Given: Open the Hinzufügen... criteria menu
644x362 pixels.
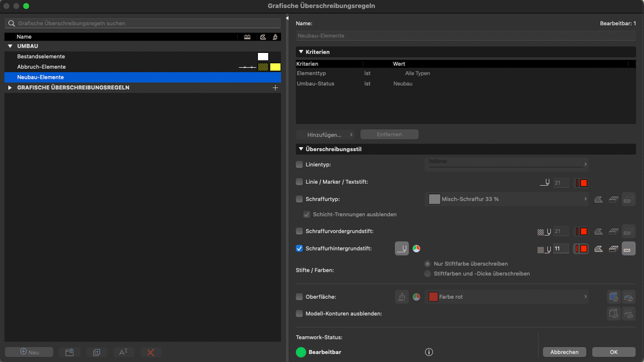Looking at the screenshot, I should pos(326,135).
